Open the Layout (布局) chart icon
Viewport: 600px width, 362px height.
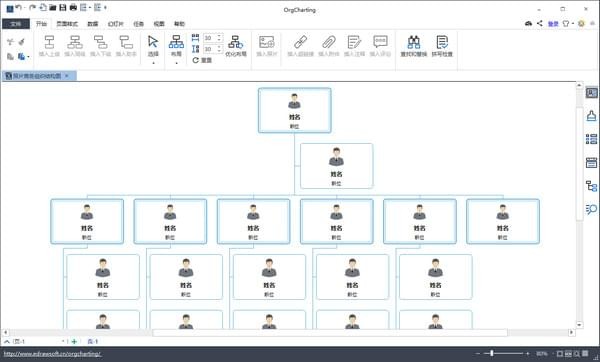[x=176, y=41]
